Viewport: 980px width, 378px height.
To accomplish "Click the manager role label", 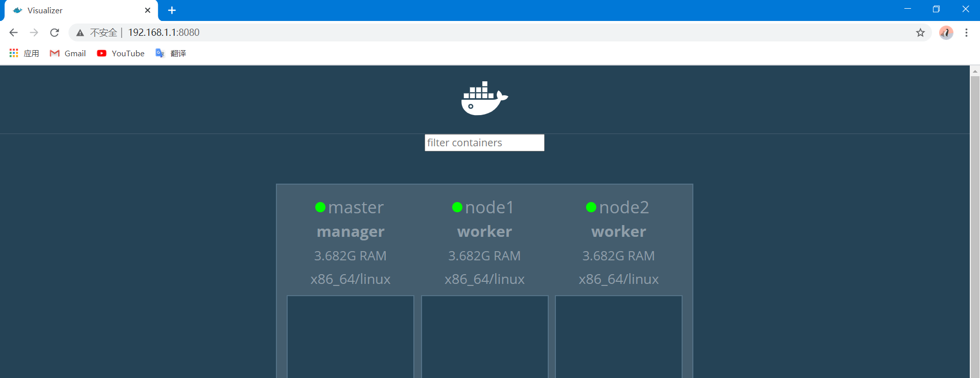I will (x=351, y=232).
